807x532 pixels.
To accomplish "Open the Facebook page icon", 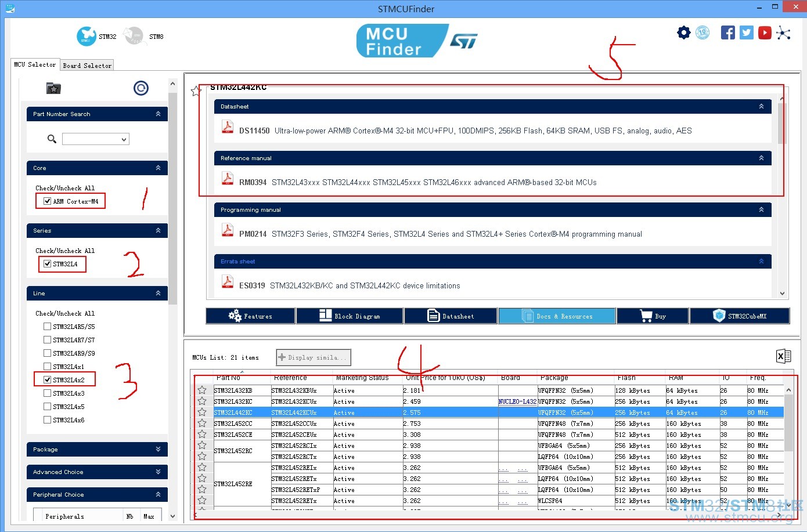I will pyautogui.click(x=728, y=32).
